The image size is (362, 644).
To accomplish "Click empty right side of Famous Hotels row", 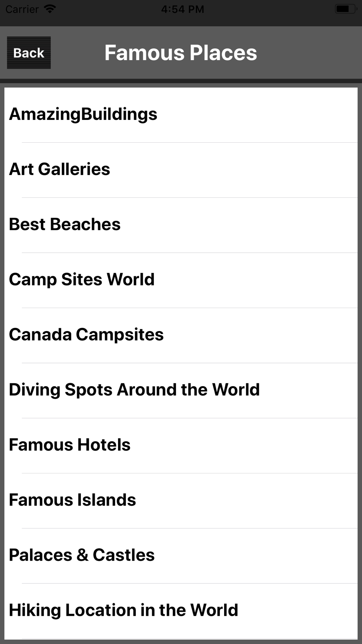I will [x=244, y=445].
